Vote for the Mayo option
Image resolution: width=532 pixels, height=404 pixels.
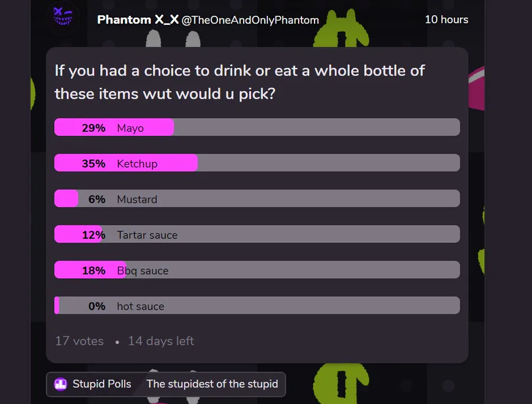point(257,128)
